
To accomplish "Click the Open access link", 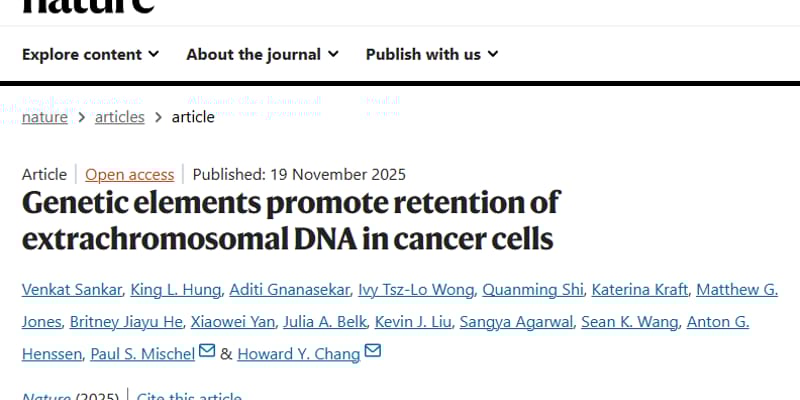I will point(129,174).
